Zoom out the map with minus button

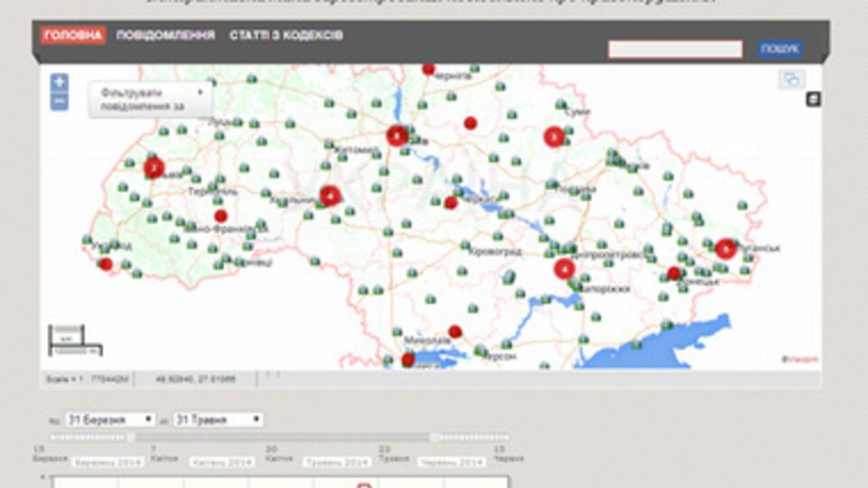(59, 101)
